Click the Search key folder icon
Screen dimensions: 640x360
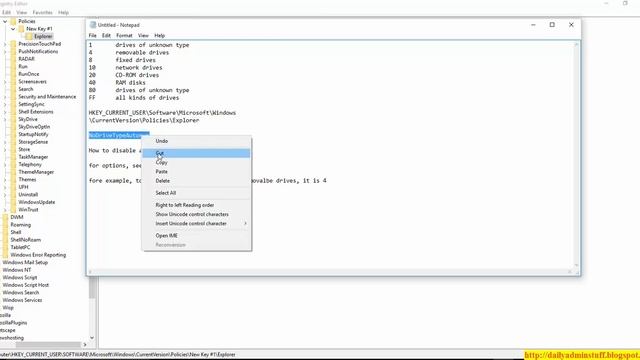click(x=13, y=89)
